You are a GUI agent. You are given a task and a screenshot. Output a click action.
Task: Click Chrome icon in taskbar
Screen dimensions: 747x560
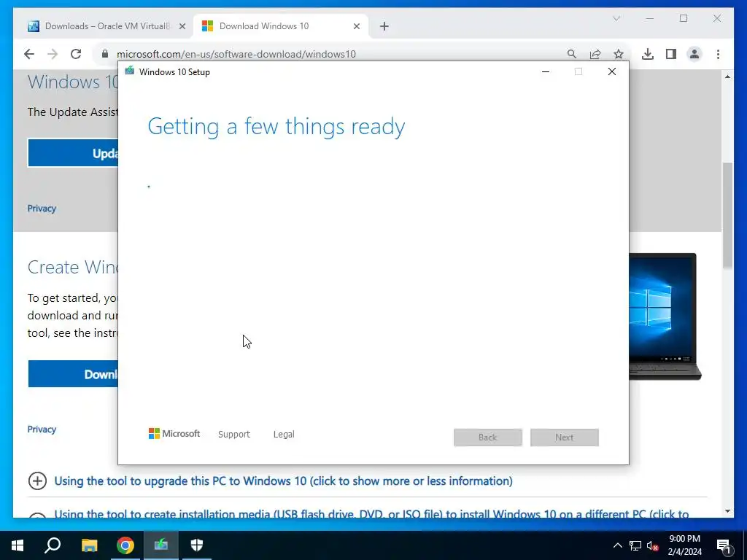click(125, 545)
